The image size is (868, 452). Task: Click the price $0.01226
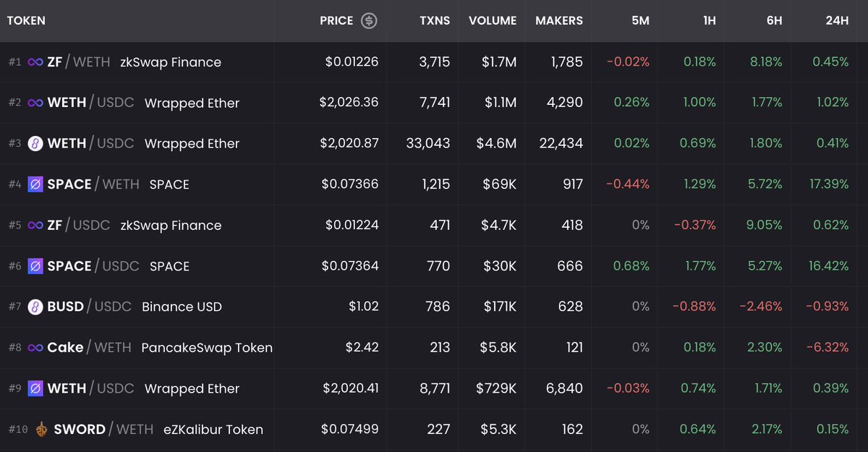click(352, 62)
